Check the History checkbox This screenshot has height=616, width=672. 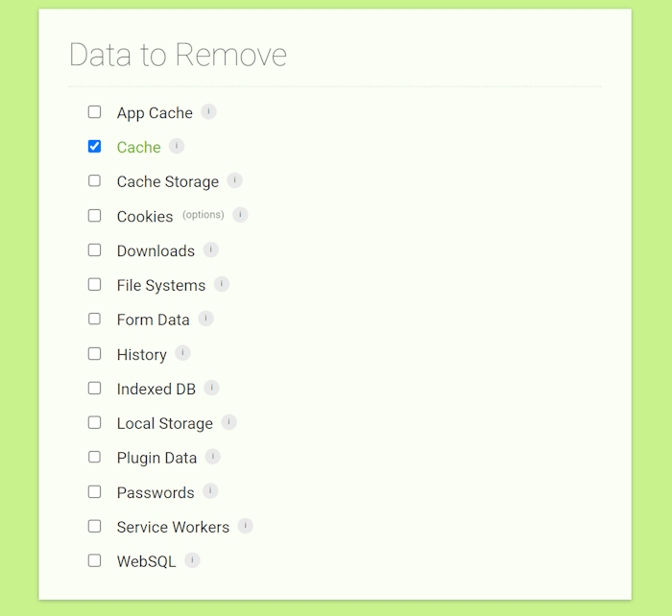(94, 354)
